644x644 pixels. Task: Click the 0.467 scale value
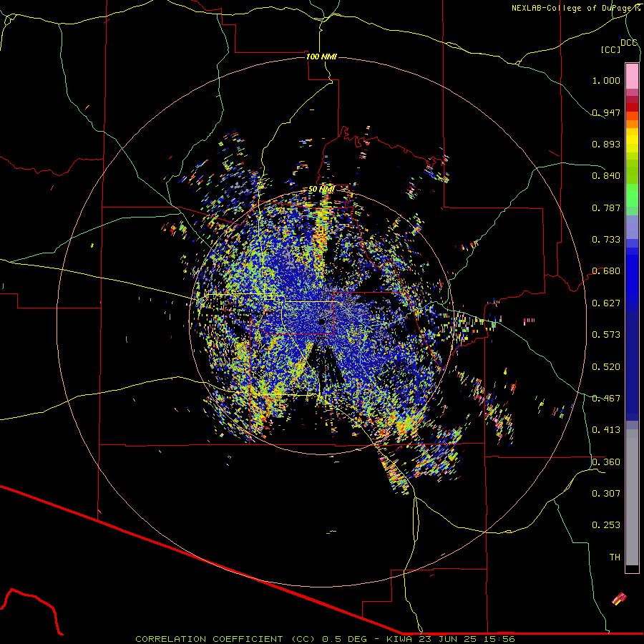point(606,399)
